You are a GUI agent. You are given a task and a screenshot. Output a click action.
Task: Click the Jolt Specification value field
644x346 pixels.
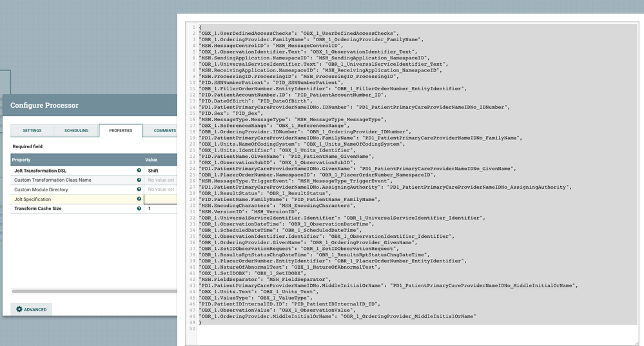(161, 199)
